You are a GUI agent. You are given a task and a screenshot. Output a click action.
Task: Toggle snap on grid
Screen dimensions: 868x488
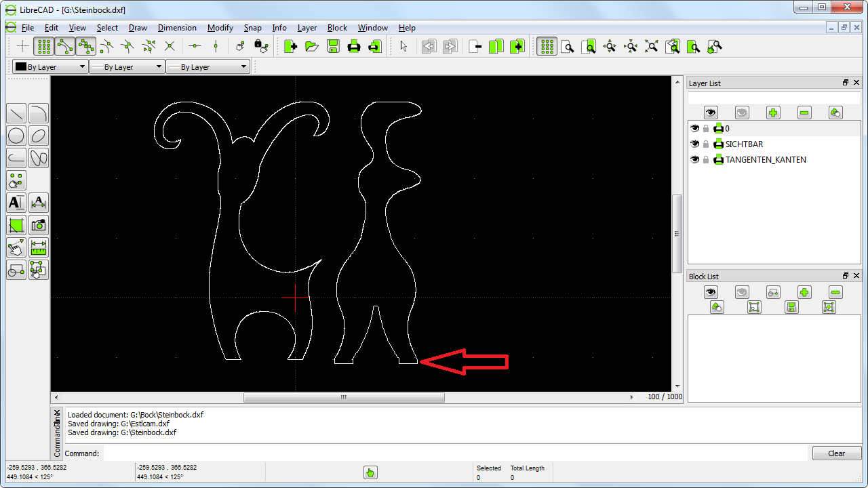tap(43, 46)
